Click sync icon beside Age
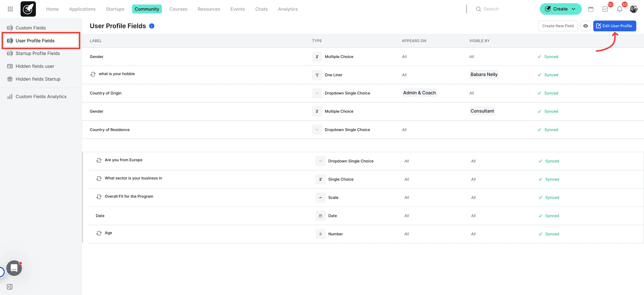The width and height of the screenshot is (644, 295). pyautogui.click(x=99, y=233)
